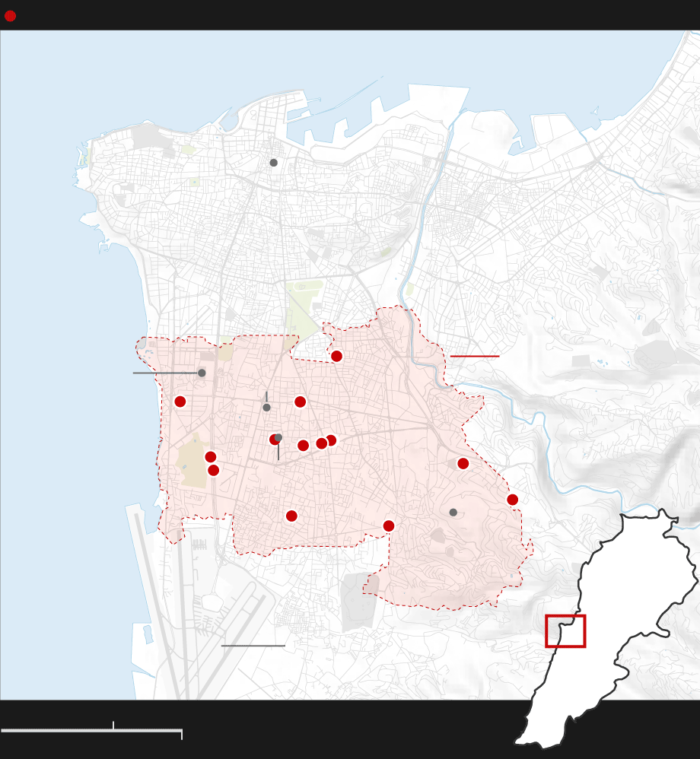Image resolution: width=700 pixels, height=759 pixels.
Task: Select the red line marker east of the shaded zone
Action: [x=474, y=356]
